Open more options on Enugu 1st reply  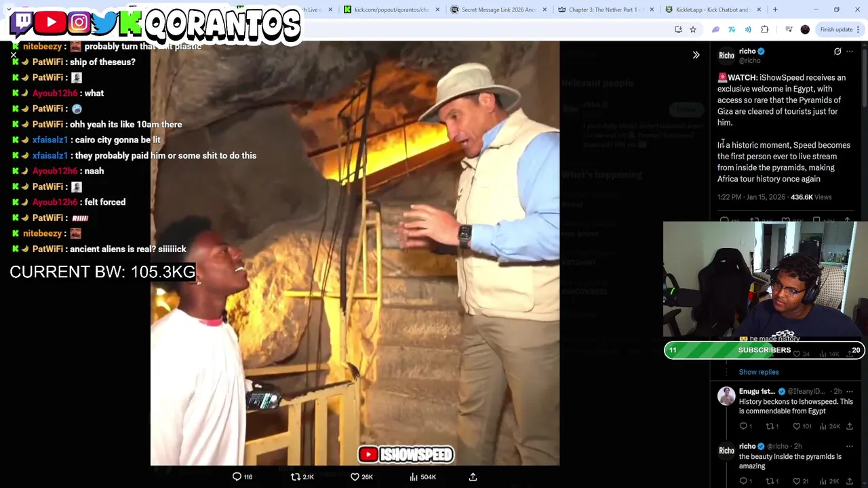850,391
